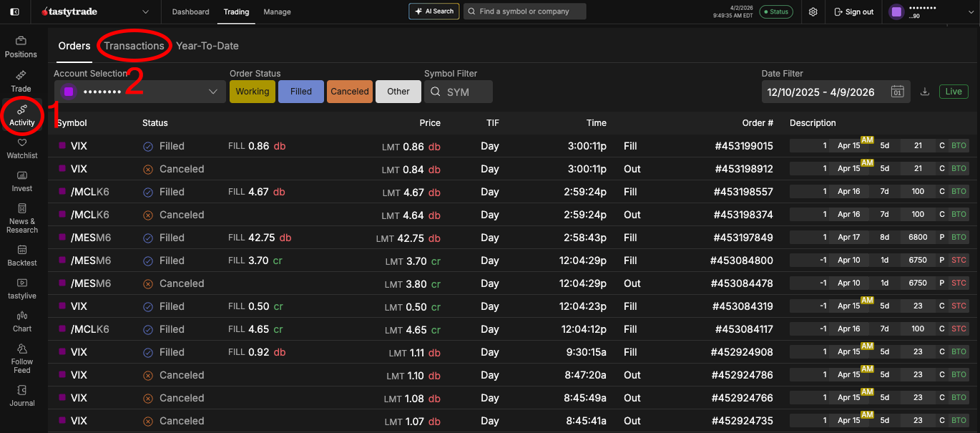The width and height of the screenshot is (980, 433).
Task: Click the Price column header
Action: click(430, 123)
